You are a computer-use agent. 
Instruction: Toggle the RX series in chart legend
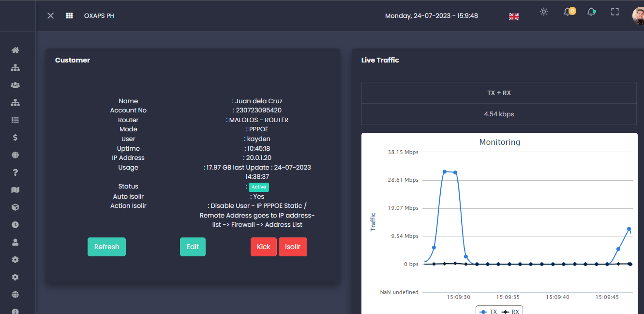coord(510,312)
